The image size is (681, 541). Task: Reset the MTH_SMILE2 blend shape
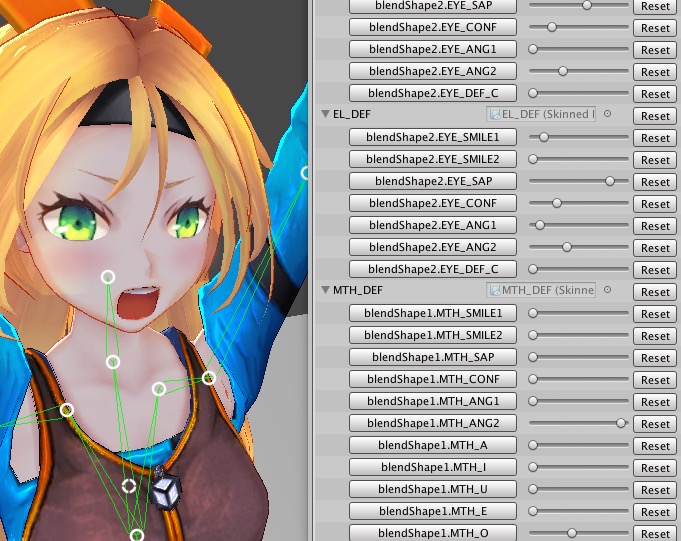click(x=655, y=336)
